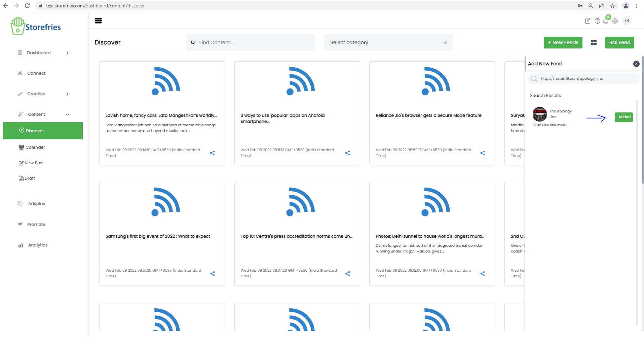This screenshot has height=337, width=644.
Task: Share the Top 10 Centre's press accreditation article
Action: [x=348, y=273]
